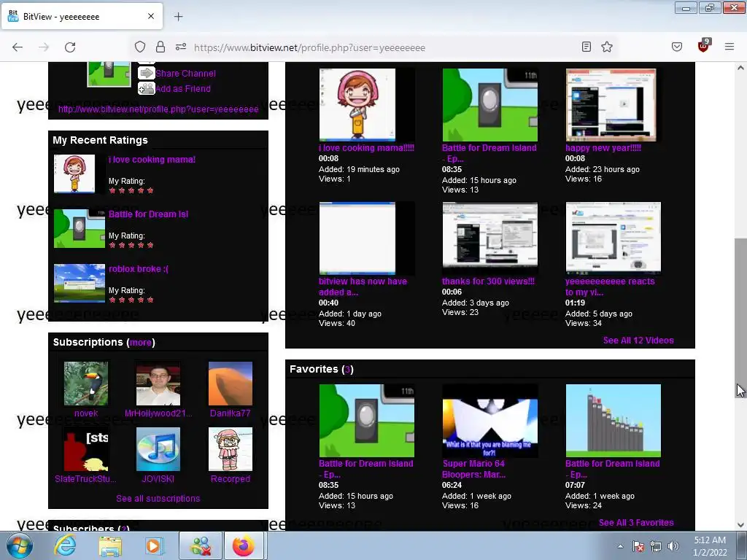The height and width of the screenshot is (560, 747).
Task: Toggle reader view icon
Action: coord(587,47)
